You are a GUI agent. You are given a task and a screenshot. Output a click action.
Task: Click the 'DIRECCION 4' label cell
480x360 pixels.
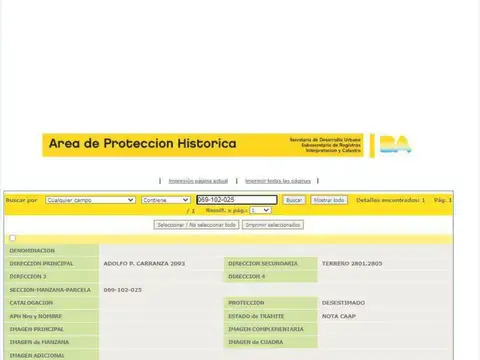(x=270, y=276)
